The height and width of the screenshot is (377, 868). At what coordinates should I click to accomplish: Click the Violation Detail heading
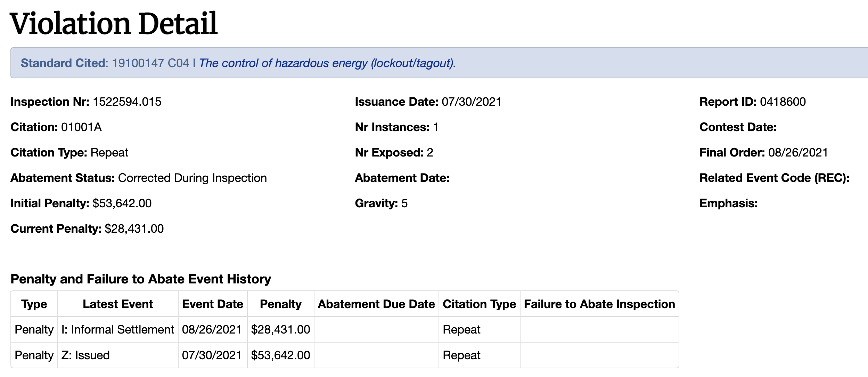pos(114,23)
